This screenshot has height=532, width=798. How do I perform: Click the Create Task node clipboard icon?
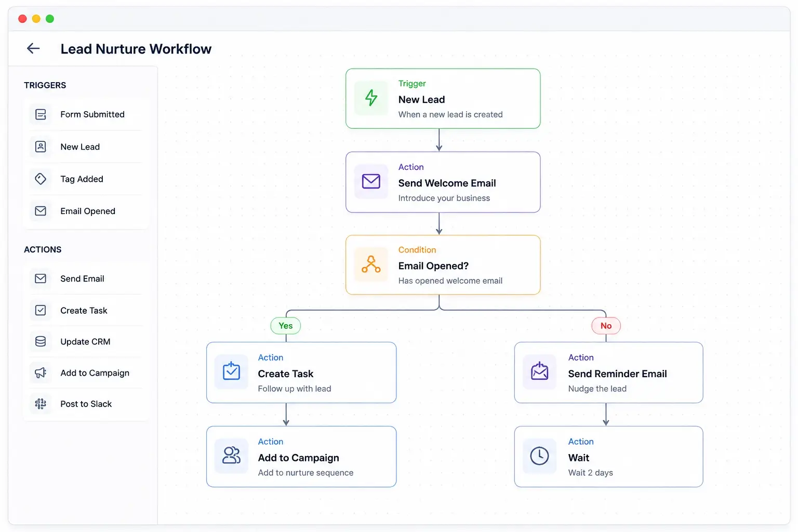pyautogui.click(x=231, y=371)
